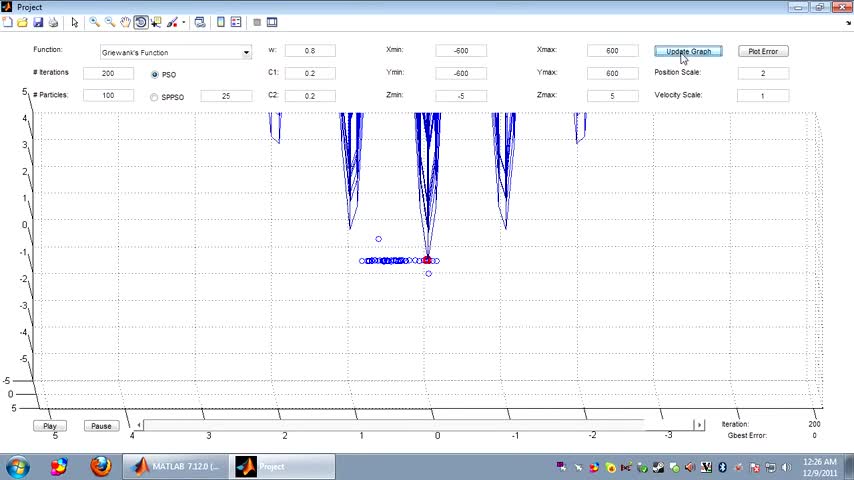The width and height of the screenshot is (854, 480).
Task: Click the network connection tray icon
Action: click(x=771, y=467)
